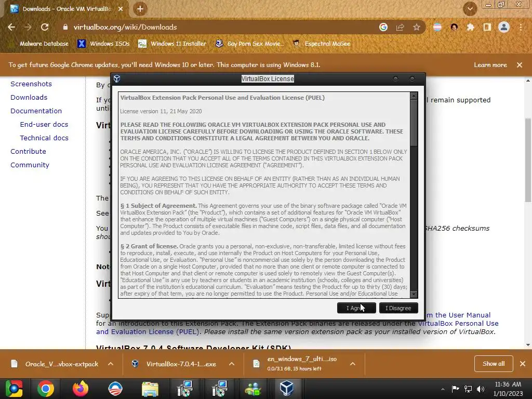Open the Chrome profile avatar
Viewport: 532px width, 399px height.
504,27
